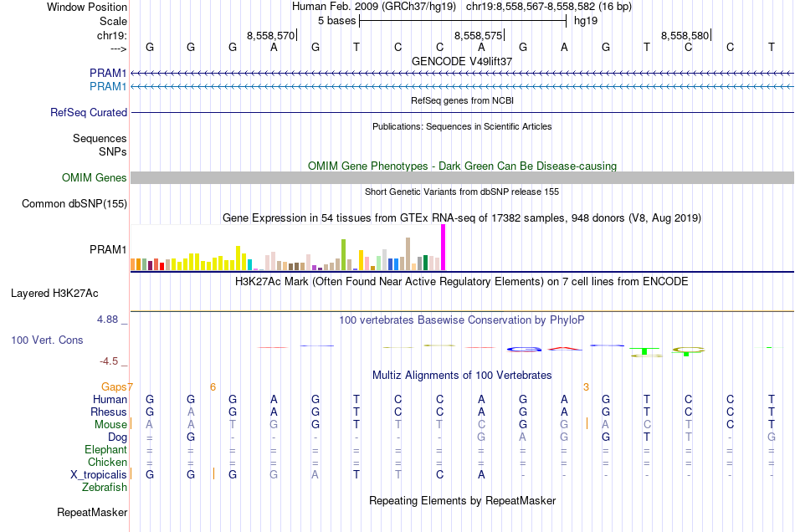Click the Chicken alignment row label
This screenshot has width=795, height=532.
107,462
